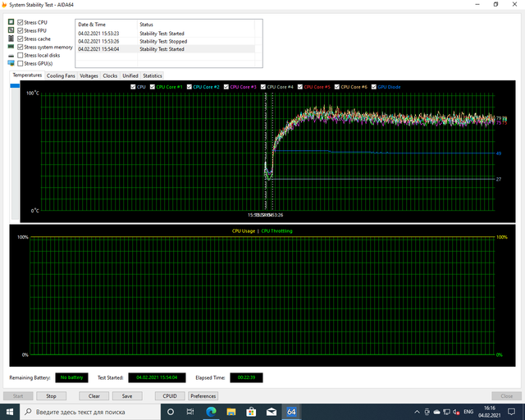Image resolution: width=525 pixels, height=420 pixels.
Task: Select the 15:54:04 Stability Test: Started log row
Action: (166, 49)
